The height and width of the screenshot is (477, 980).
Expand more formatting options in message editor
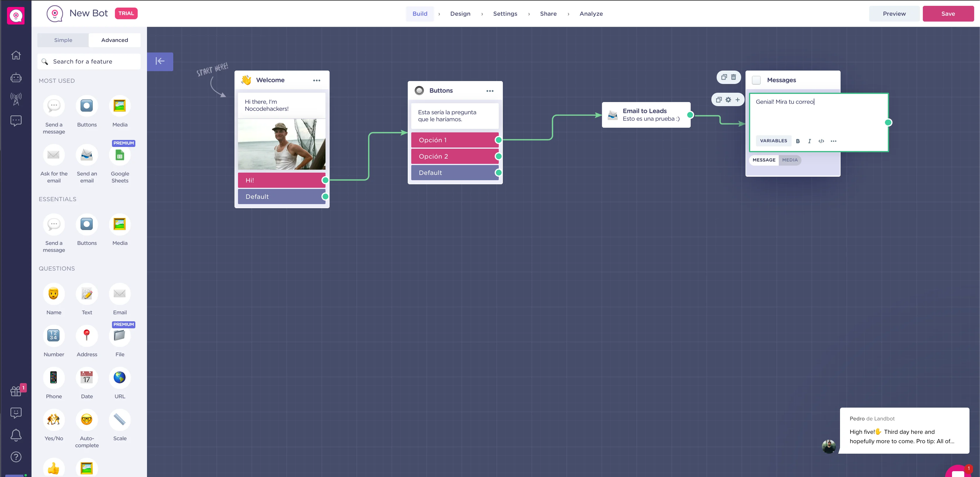pos(834,141)
